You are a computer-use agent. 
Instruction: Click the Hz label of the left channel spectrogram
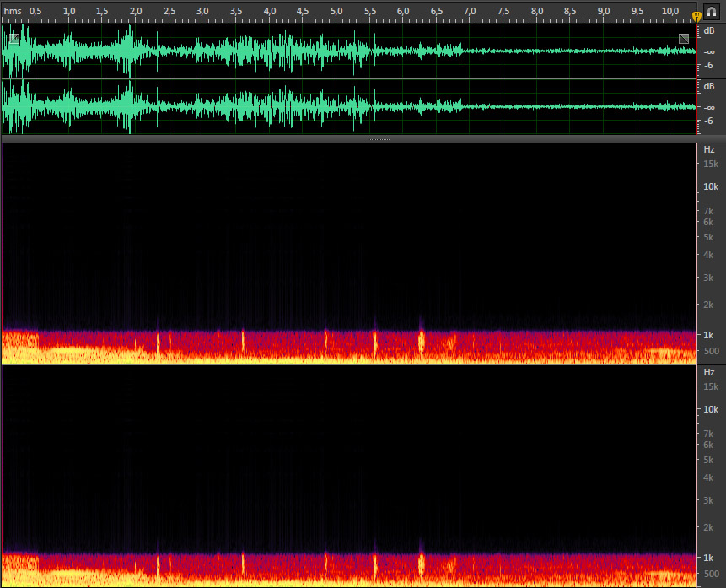(x=709, y=149)
